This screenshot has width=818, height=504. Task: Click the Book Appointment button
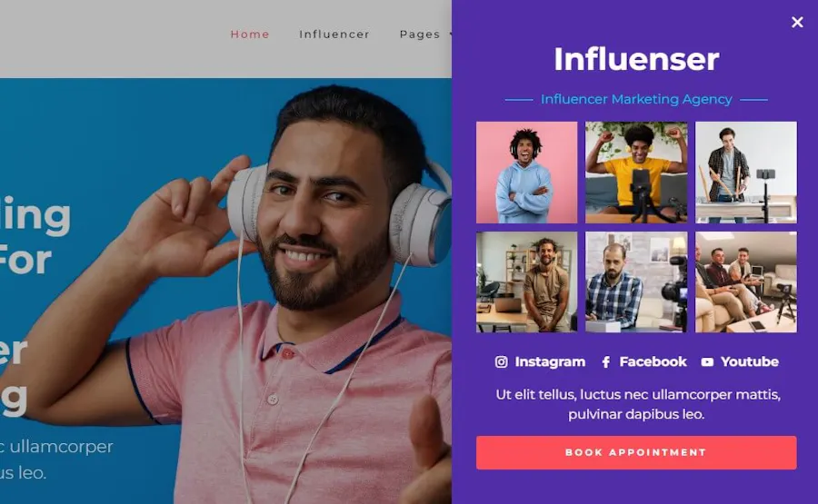636,452
